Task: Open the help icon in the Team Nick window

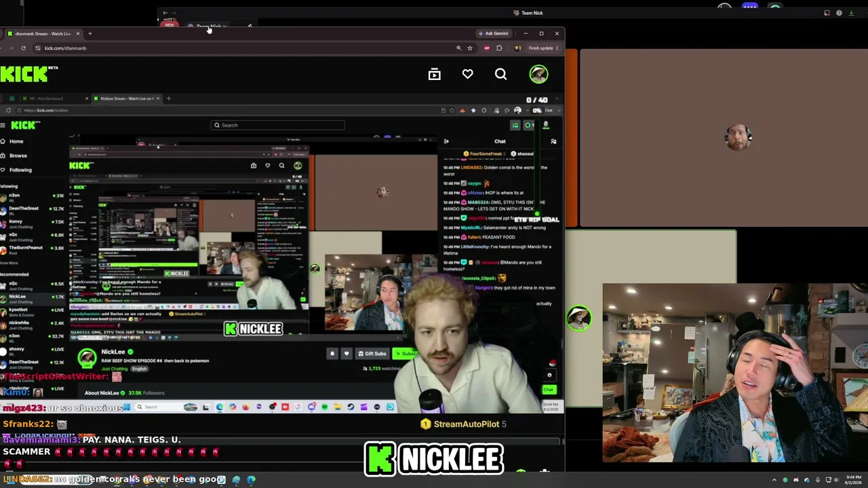Action: 839,13
